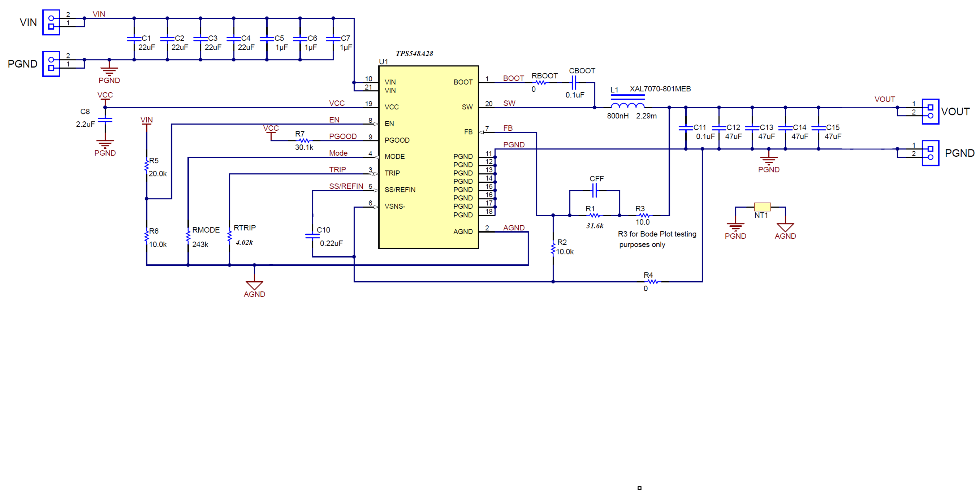
Task: Click the VCC net label near pin 19
Action: coord(338,103)
